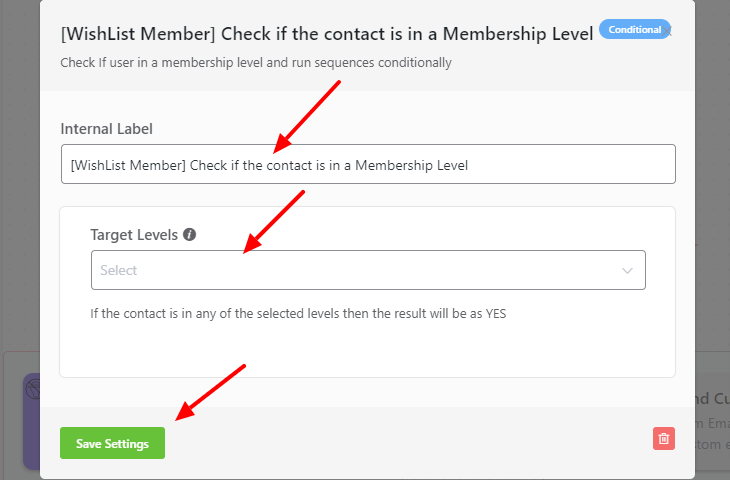Click the blue Conditional badge
This screenshot has height=480, width=730.
point(635,29)
